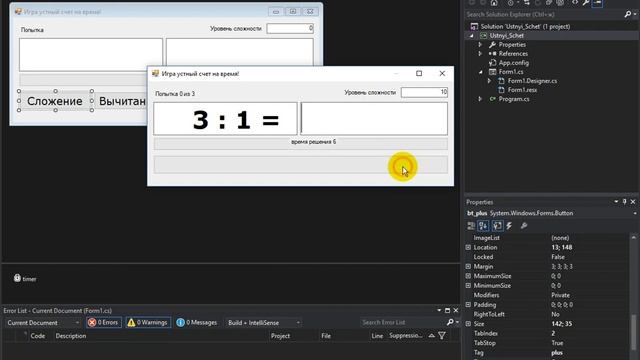Select Form1.resx file

pos(522,90)
